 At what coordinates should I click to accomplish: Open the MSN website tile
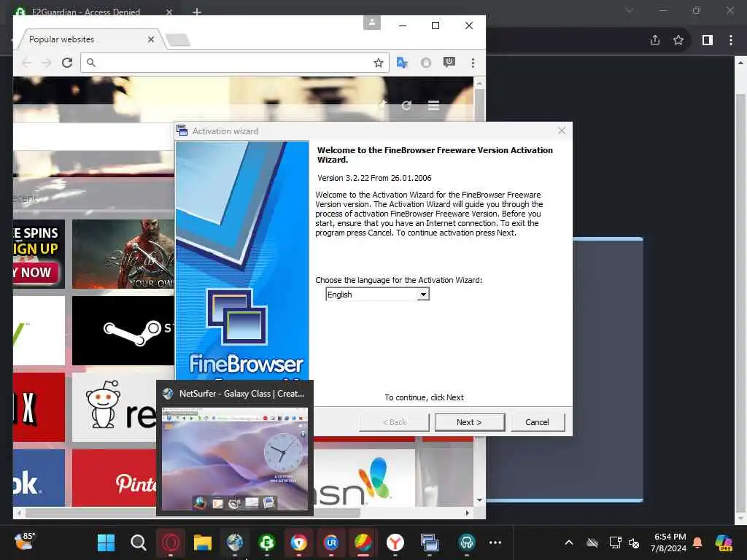coord(365,478)
